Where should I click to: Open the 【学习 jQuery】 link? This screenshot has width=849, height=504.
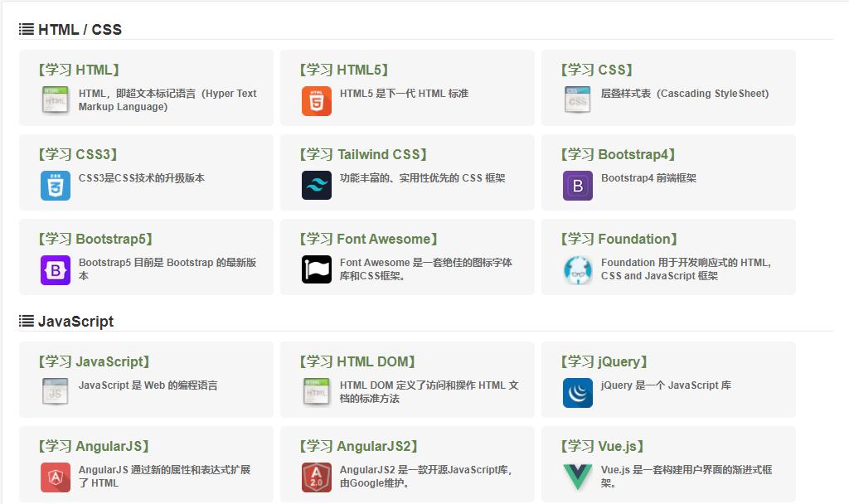[604, 361]
